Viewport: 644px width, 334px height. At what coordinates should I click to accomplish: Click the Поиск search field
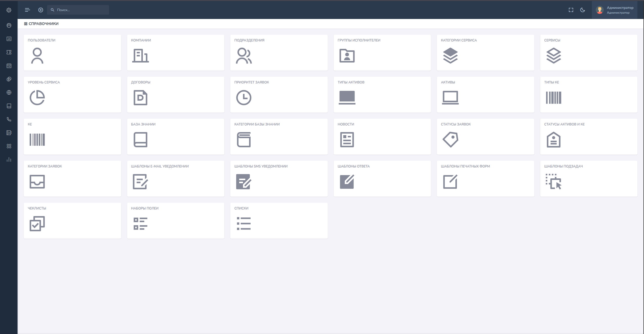[78, 10]
